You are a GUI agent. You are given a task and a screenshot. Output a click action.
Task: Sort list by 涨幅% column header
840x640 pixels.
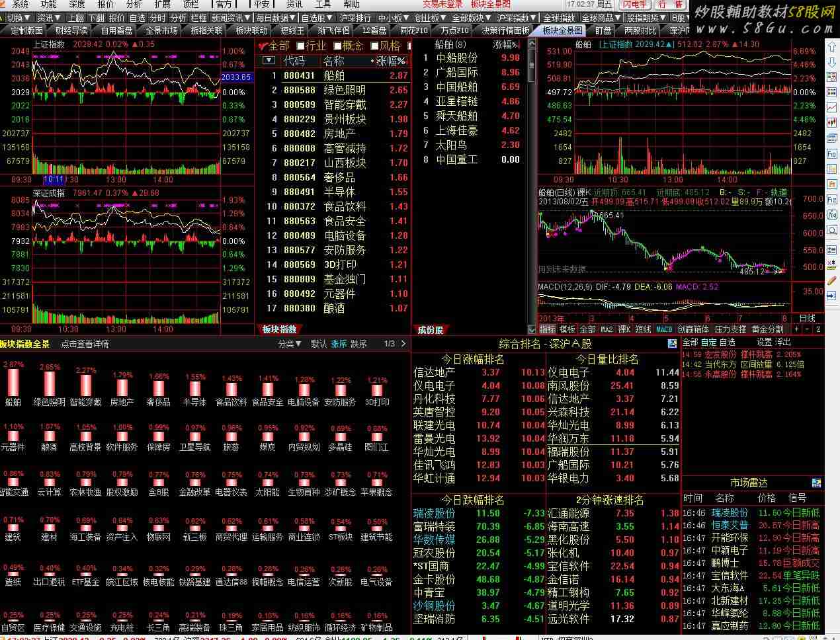point(390,61)
